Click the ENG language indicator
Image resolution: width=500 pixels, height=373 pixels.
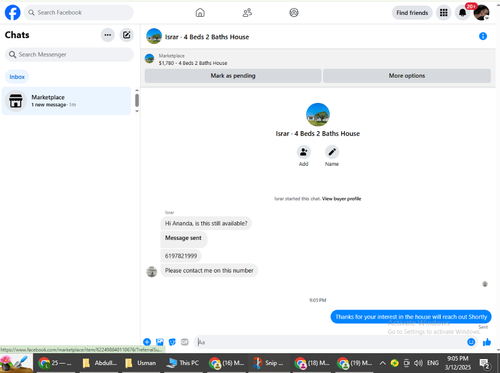[x=433, y=363]
